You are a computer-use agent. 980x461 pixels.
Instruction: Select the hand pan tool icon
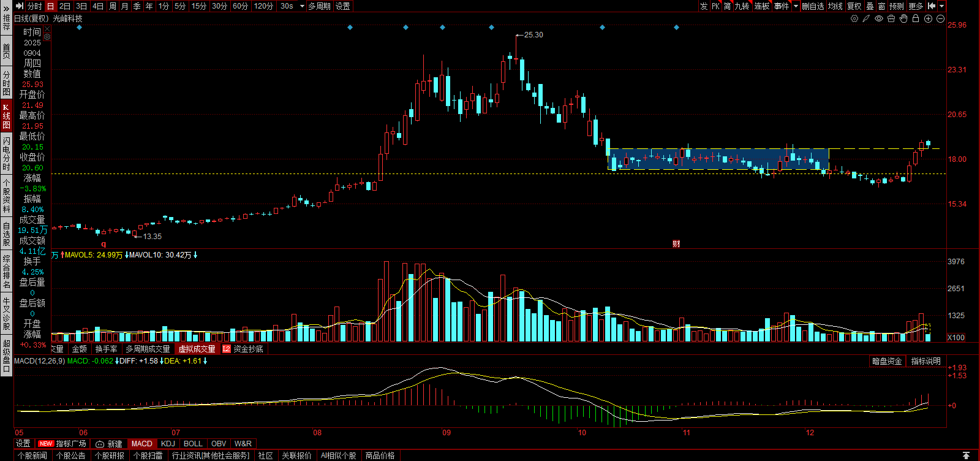pyautogui.click(x=903, y=18)
